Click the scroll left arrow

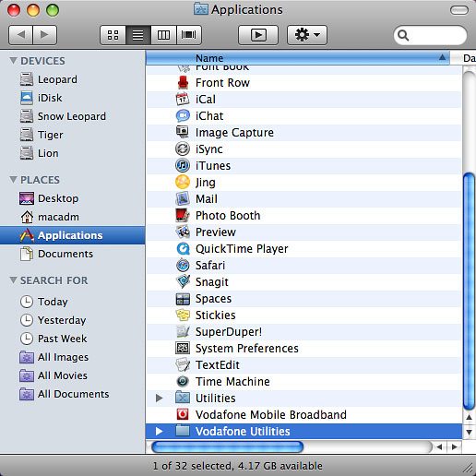pyautogui.click(x=439, y=447)
